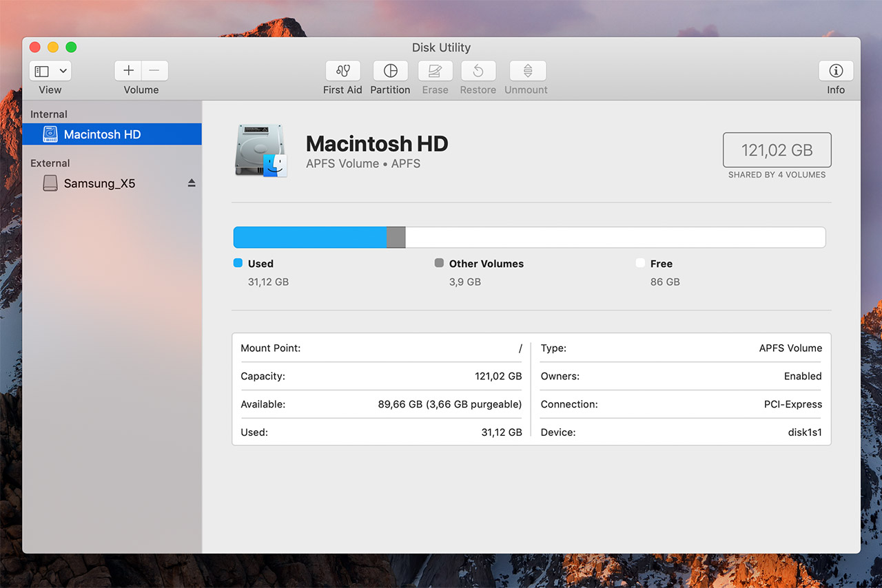Viewport: 882px width, 588px height.
Task: Expand the View dropdown chevron
Action: pos(63,71)
